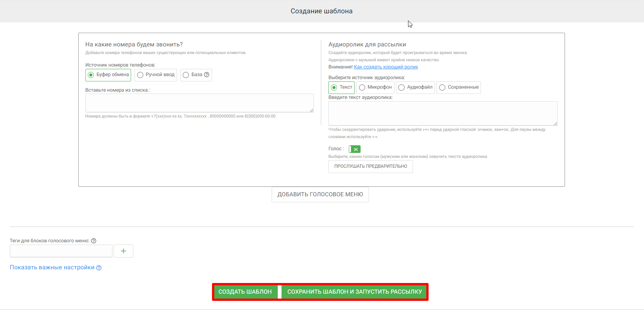Focus the phone numbers paste text area
This screenshot has height=310, width=644.
click(x=199, y=103)
